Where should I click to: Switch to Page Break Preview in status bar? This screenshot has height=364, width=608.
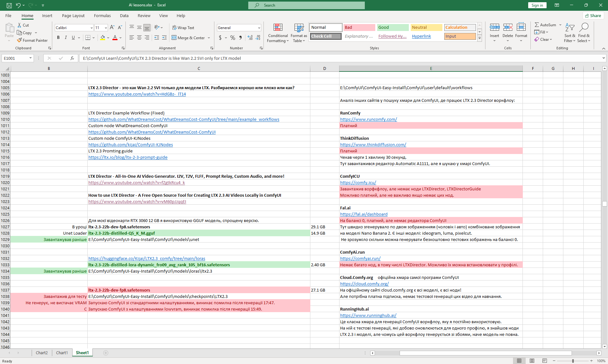pyautogui.click(x=545, y=361)
